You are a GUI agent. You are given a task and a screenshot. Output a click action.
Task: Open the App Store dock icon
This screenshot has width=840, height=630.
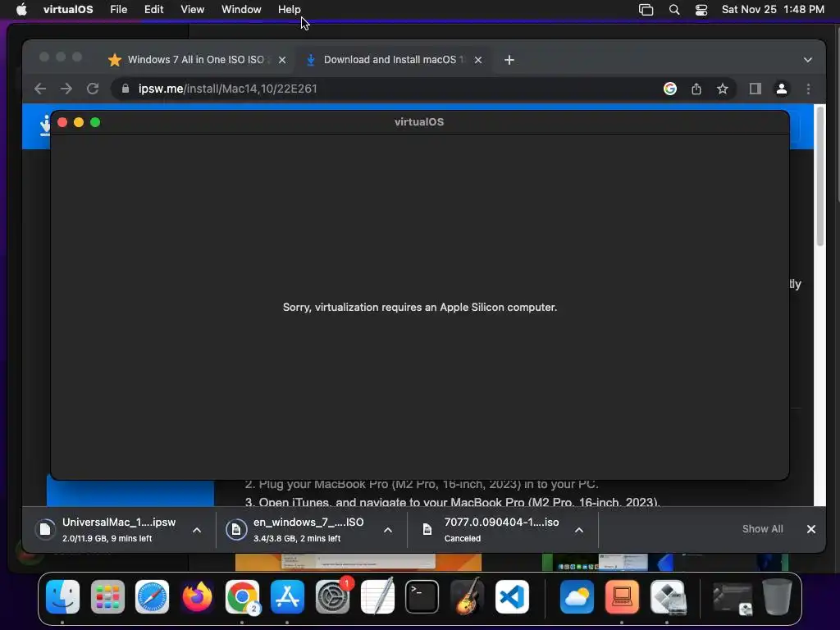(x=287, y=597)
